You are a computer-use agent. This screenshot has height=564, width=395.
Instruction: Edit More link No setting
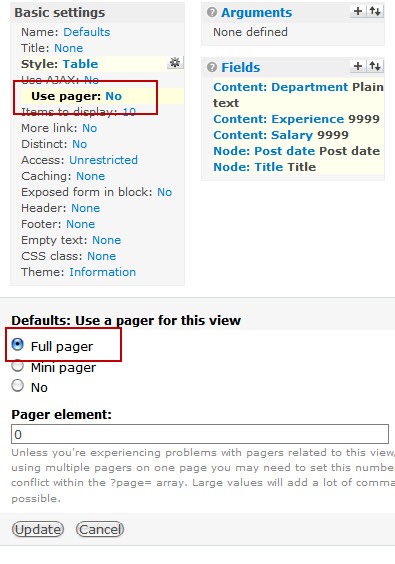[x=90, y=128]
